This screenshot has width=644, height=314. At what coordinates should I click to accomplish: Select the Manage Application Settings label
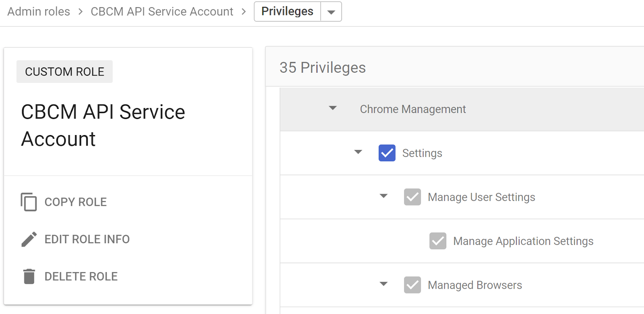pyautogui.click(x=523, y=241)
